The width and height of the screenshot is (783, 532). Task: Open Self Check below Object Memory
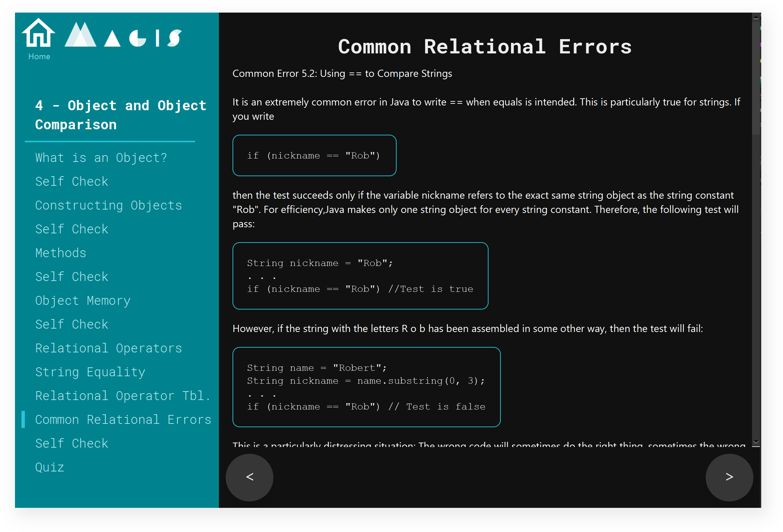tap(72, 325)
